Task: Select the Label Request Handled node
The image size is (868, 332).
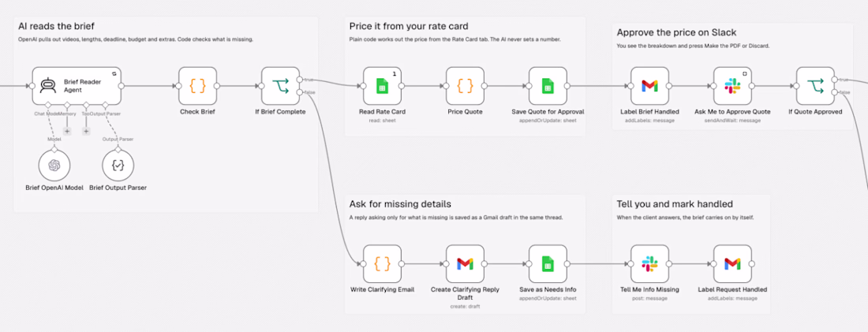Action: tap(731, 263)
